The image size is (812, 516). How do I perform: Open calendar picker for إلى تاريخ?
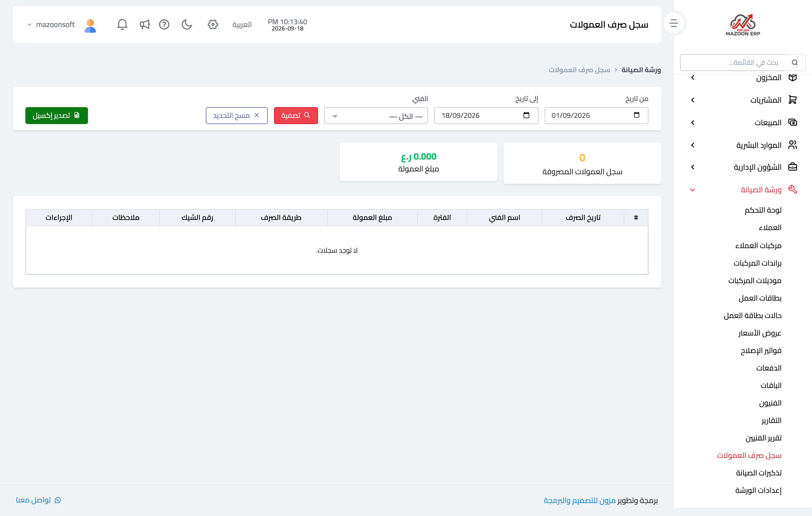coord(526,115)
